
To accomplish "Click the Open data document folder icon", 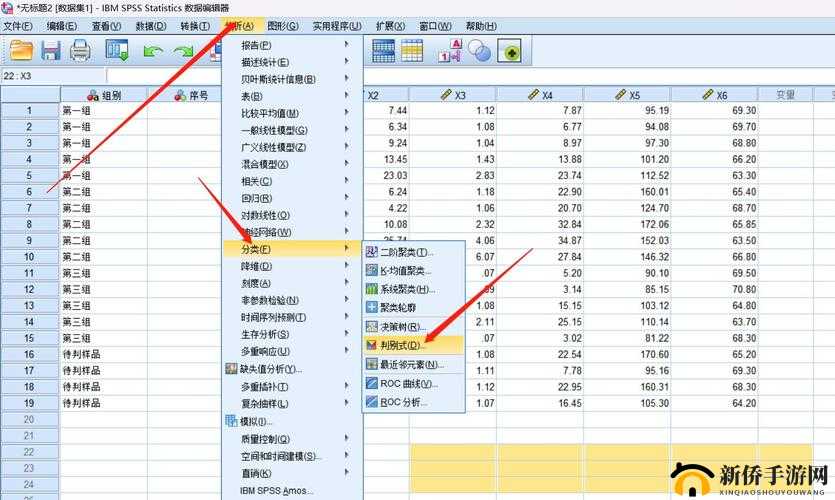I will click(x=21, y=49).
